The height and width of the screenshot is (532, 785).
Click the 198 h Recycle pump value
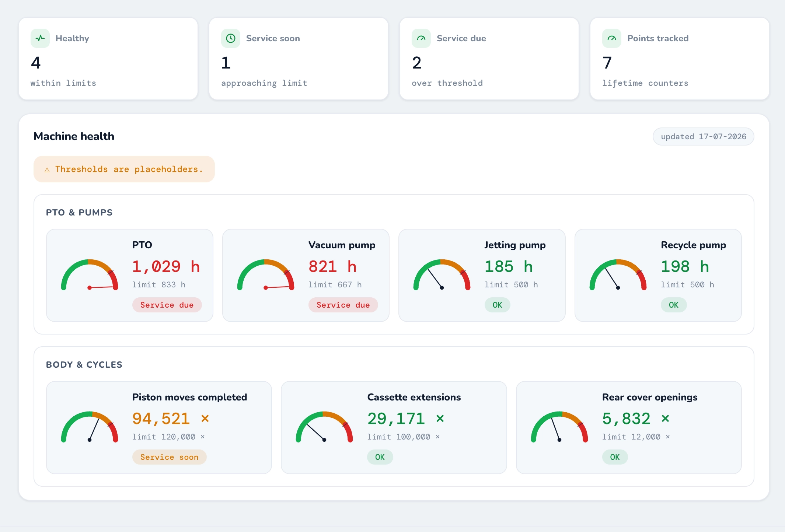685,266
